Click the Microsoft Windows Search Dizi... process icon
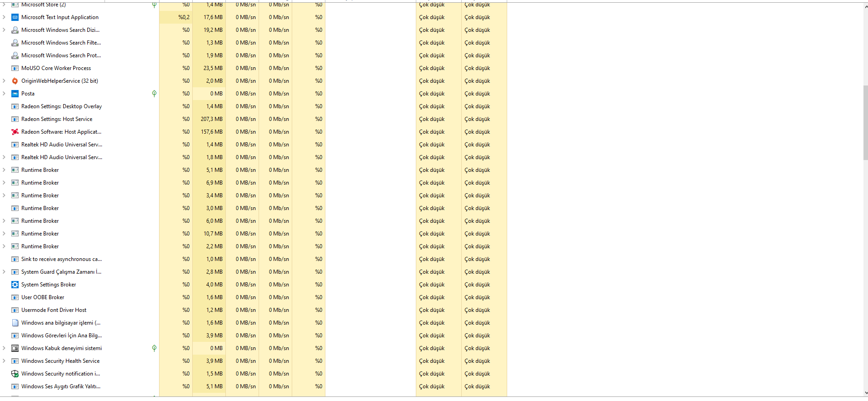This screenshot has width=868, height=401. (x=15, y=30)
